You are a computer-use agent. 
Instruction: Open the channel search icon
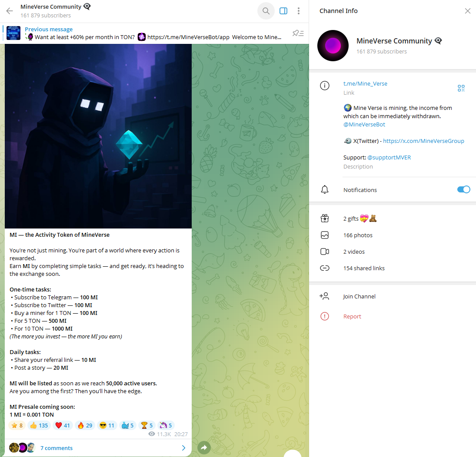click(266, 11)
